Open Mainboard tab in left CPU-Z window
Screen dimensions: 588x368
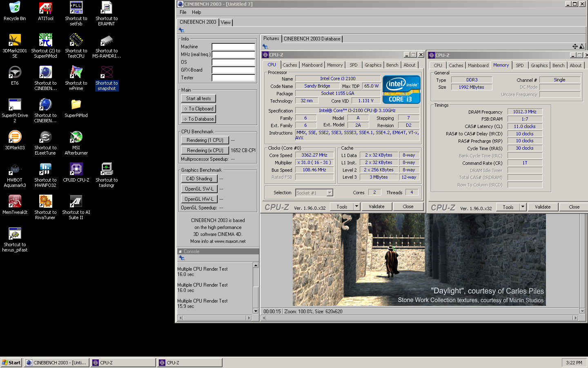coord(312,65)
